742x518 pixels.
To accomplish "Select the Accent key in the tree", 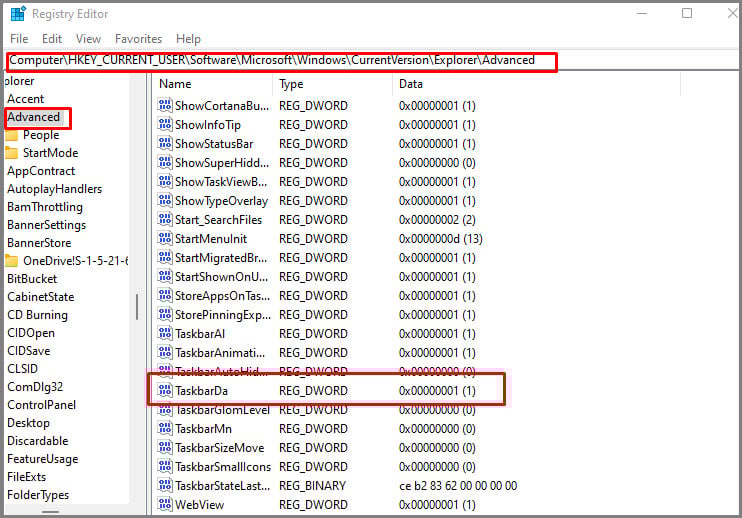I will (26, 99).
